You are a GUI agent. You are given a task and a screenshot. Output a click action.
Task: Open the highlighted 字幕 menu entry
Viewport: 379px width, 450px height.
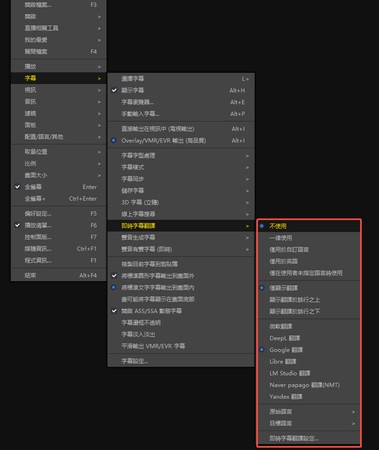59,78
